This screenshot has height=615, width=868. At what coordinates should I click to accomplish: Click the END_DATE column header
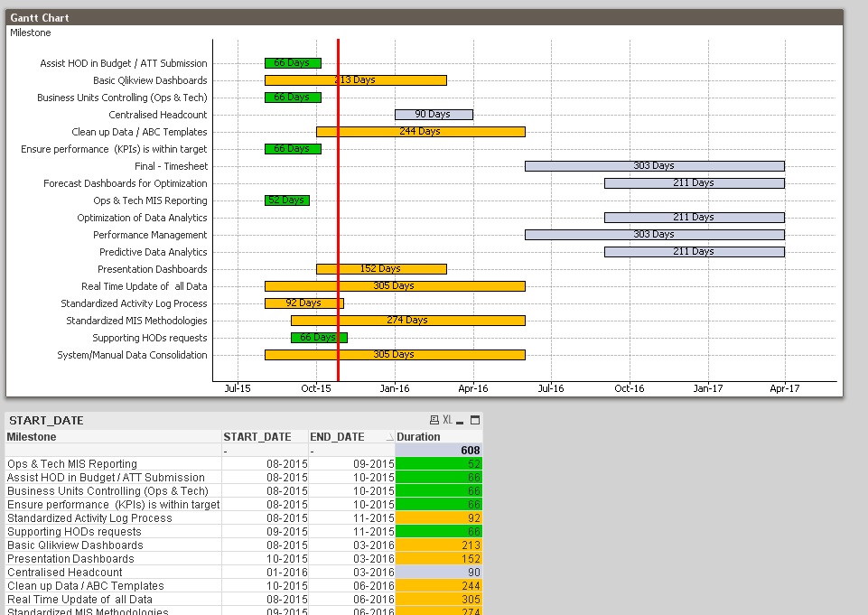coord(337,436)
